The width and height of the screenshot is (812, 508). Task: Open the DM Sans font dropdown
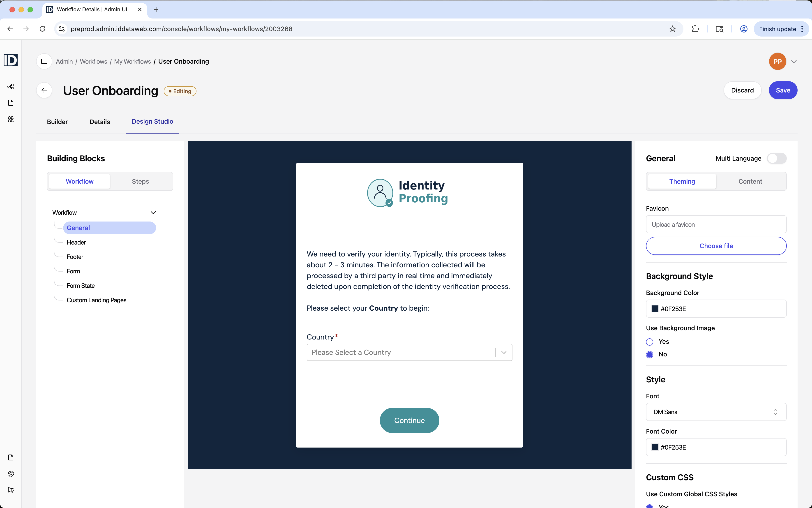(x=716, y=412)
